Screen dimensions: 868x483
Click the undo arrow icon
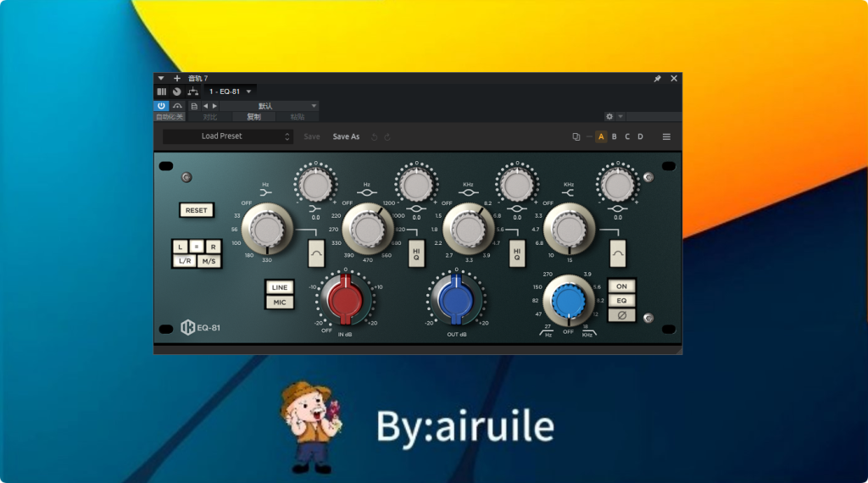[x=374, y=137]
